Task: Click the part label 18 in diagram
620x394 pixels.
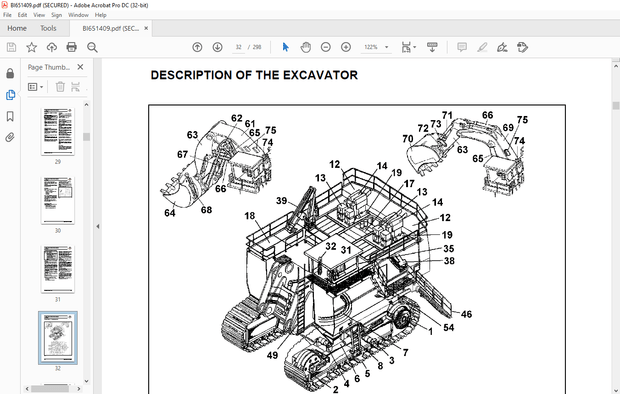Action: (x=250, y=216)
